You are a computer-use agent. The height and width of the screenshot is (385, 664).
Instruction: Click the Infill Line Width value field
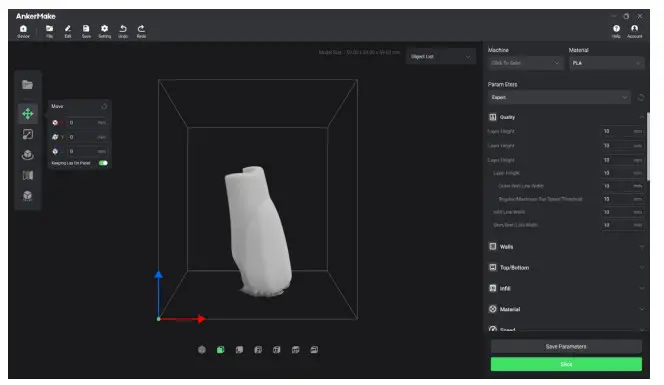pos(622,212)
